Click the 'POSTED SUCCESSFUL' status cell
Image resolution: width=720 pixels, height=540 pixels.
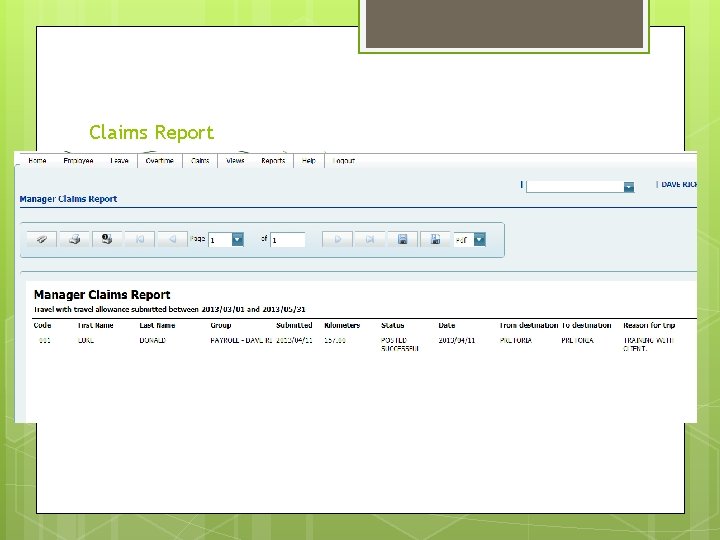pos(399,344)
